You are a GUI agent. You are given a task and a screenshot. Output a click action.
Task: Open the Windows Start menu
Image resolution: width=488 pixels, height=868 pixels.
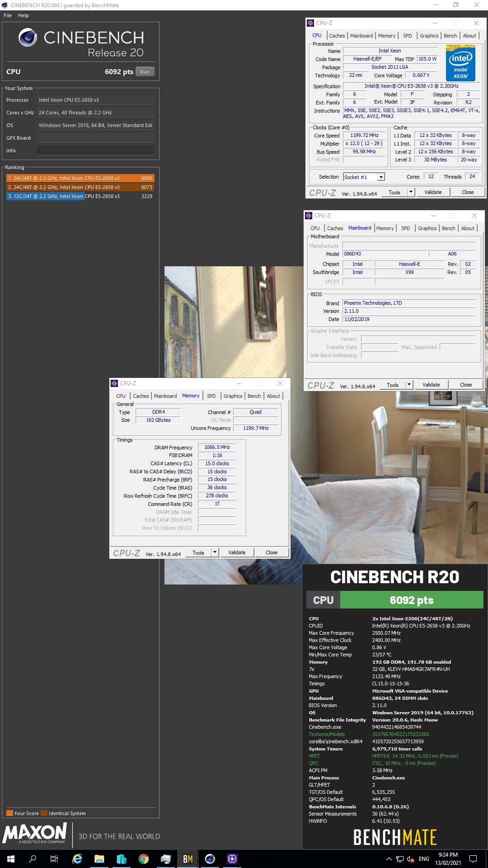[x=11, y=859]
